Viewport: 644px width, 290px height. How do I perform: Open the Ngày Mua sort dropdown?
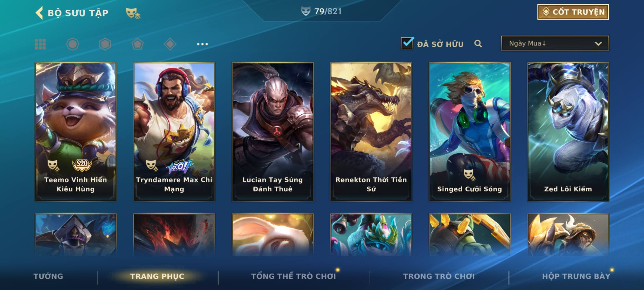(x=555, y=43)
